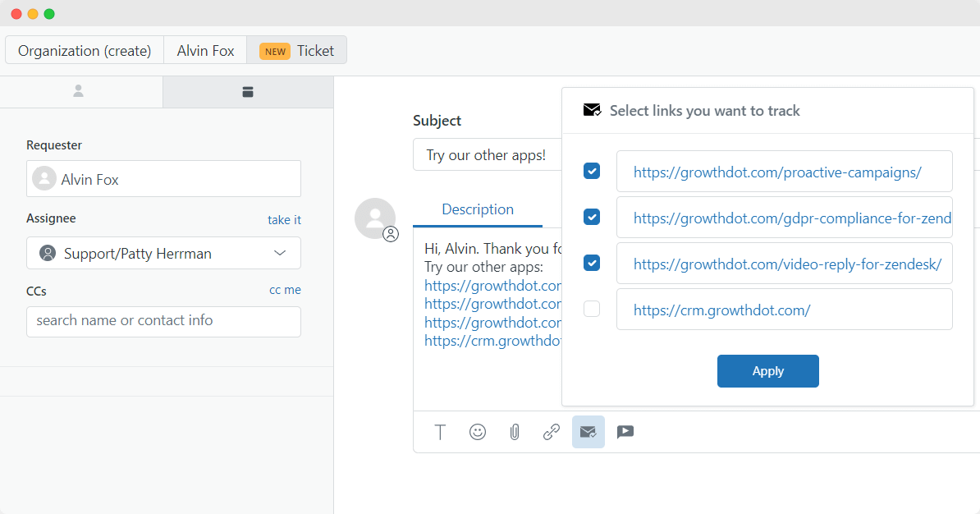Screen dimensions: 980x514
Task: Click the crm.growthdot.com URL field
Action: pos(785,309)
